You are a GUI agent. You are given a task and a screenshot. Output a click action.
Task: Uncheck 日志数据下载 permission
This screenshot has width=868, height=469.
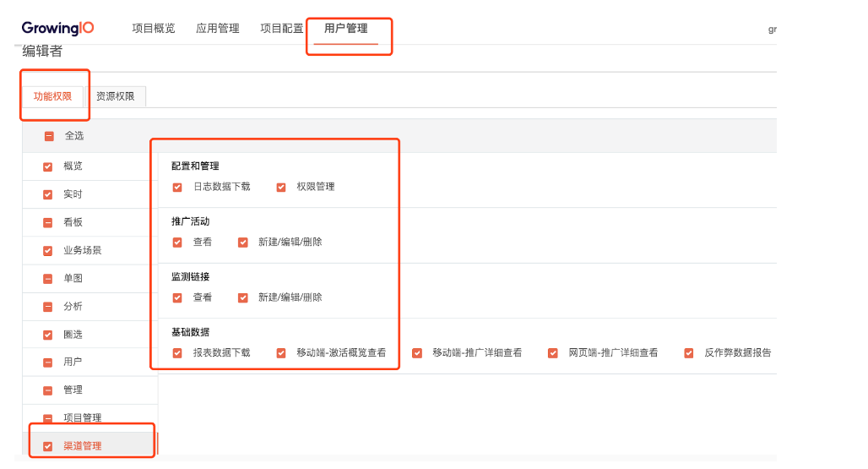pos(177,187)
